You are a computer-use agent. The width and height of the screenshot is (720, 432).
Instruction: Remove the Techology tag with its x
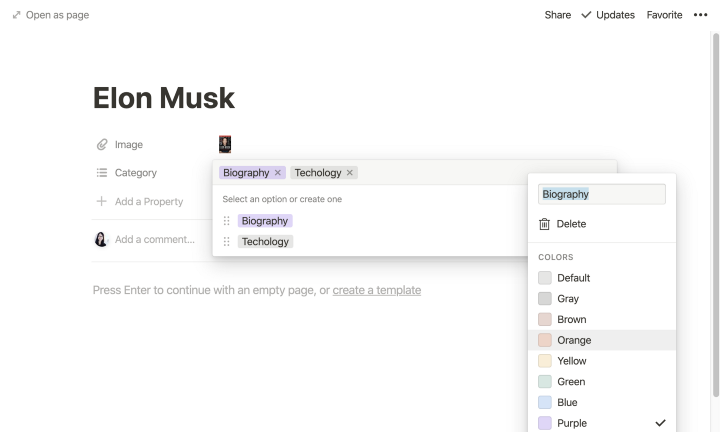point(350,173)
